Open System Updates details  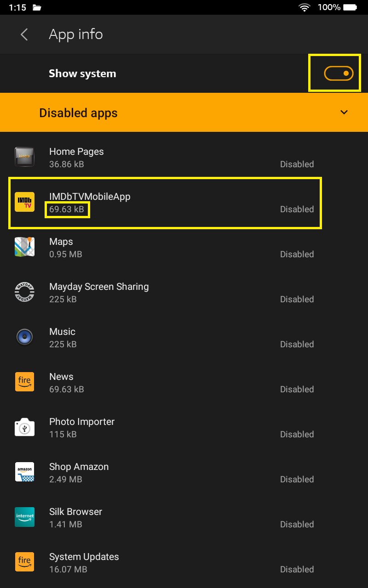[138, 562]
